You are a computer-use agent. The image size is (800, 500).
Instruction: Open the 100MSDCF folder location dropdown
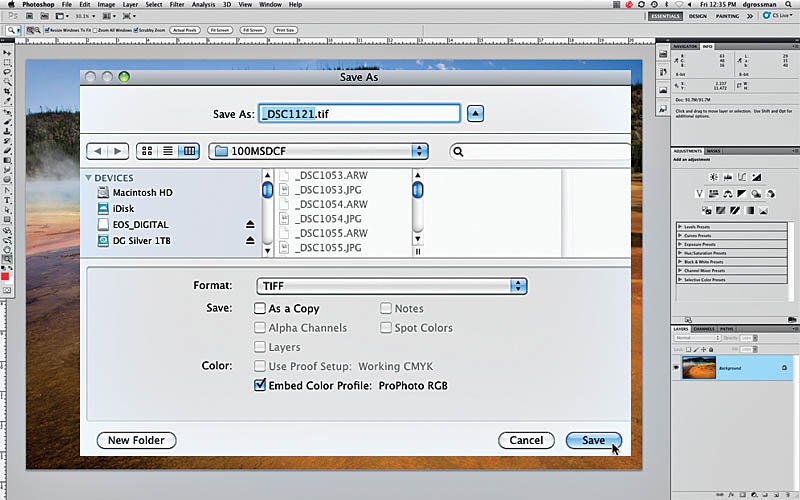318,151
